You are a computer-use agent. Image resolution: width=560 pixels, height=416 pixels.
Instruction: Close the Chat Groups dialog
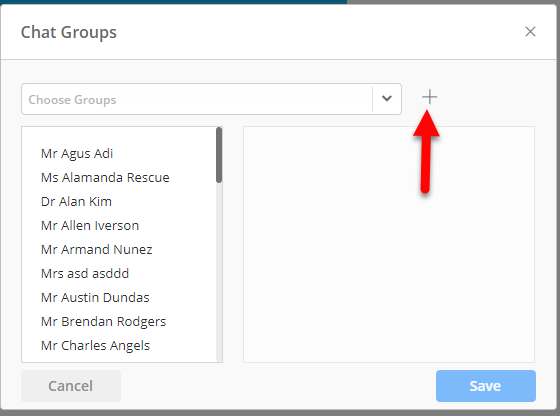point(530,31)
